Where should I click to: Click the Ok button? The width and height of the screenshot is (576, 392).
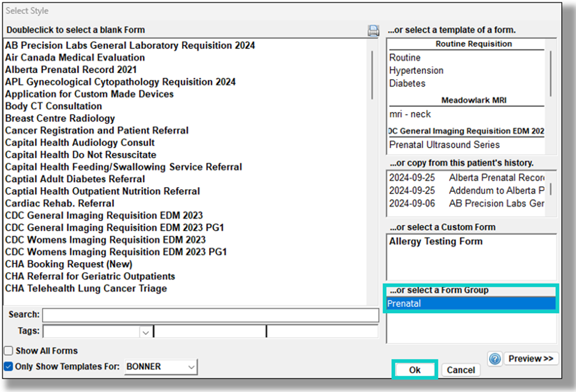pos(415,370)
